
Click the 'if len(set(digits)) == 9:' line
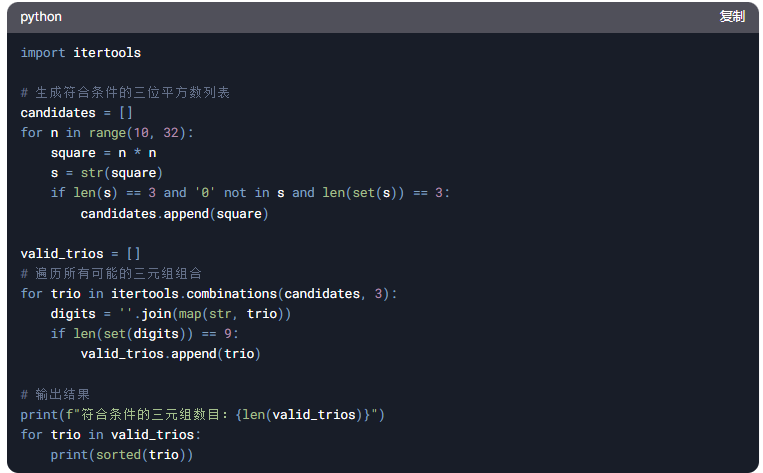(x=145, y=334)
